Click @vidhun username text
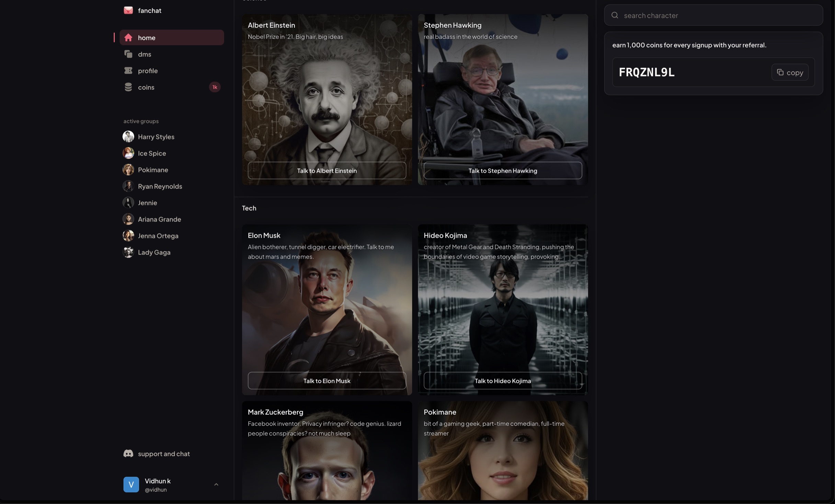This screenshot has height=504, width=835. pyautogui.click(x=156, y=490)
